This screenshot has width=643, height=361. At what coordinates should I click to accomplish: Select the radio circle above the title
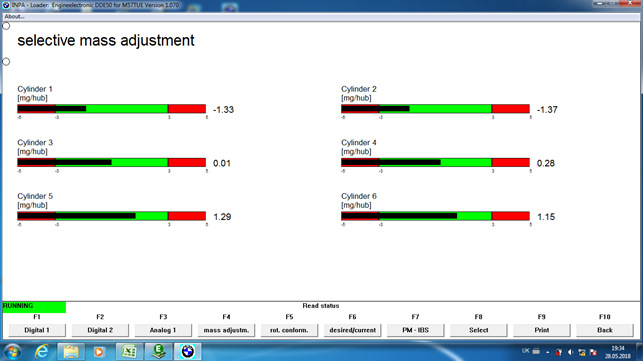[x=6, y=26]
